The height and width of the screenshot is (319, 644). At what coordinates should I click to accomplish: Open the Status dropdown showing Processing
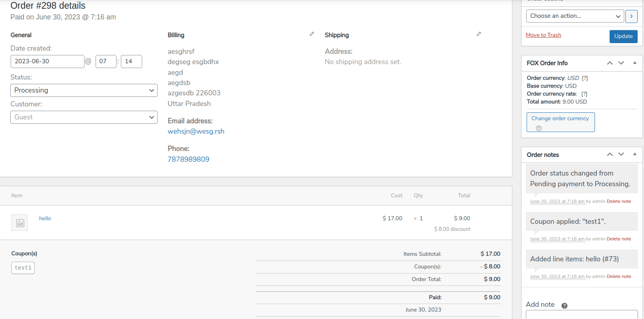pyautogui.click(x=84, y=90)
